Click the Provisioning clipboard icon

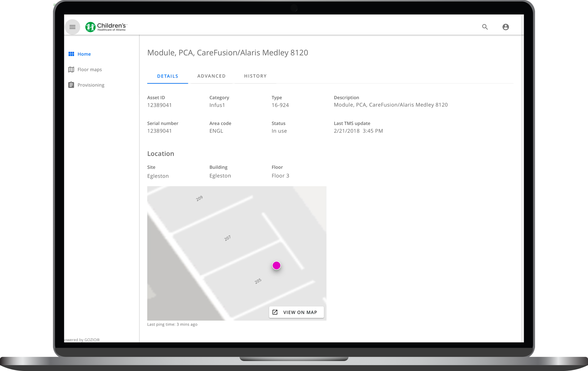pos(71,85)
